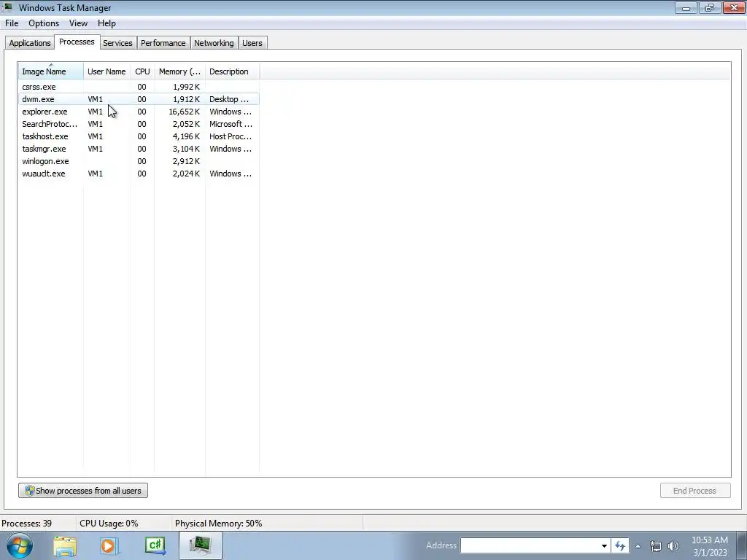Screen dimensions: 747x560
Task: Click Processes: 39 in status bar
Action: [27, 524]
